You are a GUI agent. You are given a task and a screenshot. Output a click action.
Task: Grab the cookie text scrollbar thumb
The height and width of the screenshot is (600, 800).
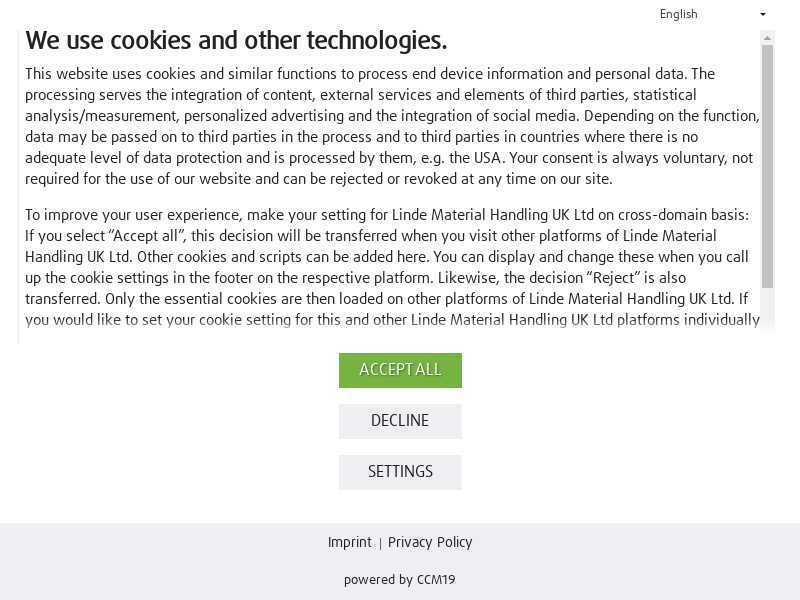click(x=768, y=165)
